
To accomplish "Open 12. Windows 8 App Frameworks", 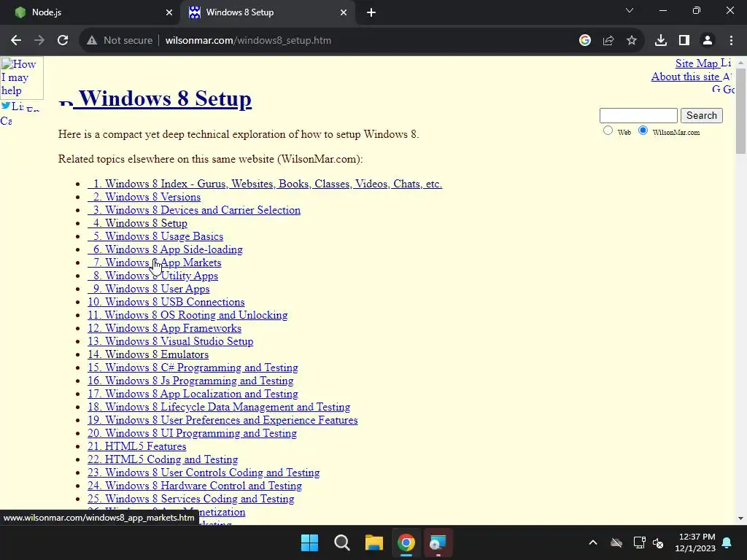I will 164,328.
